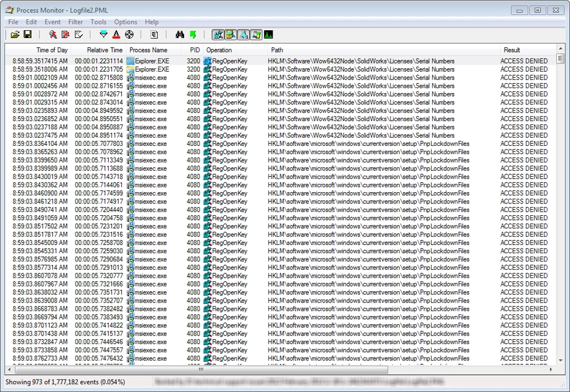Click relative time 00:00:02.8716155
Image resolution: width=570 pixels, height=392 pixels.
click(99, 86)
